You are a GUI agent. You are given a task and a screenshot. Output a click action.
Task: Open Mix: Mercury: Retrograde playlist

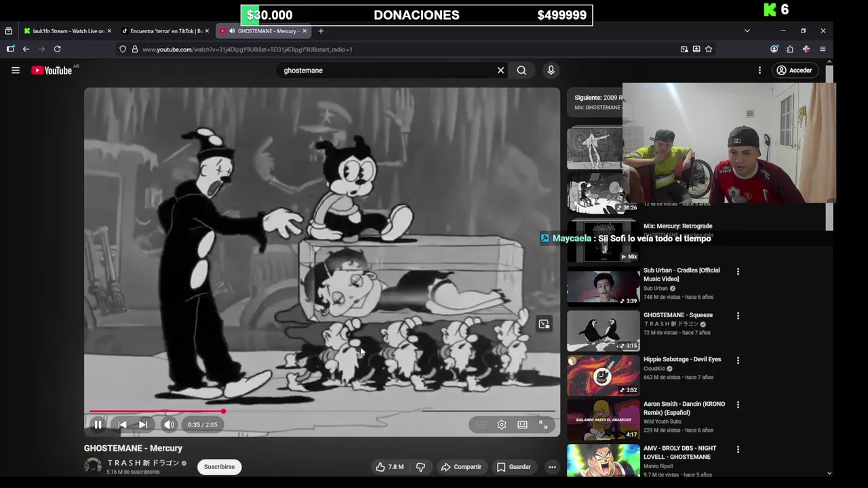(677, 226)
